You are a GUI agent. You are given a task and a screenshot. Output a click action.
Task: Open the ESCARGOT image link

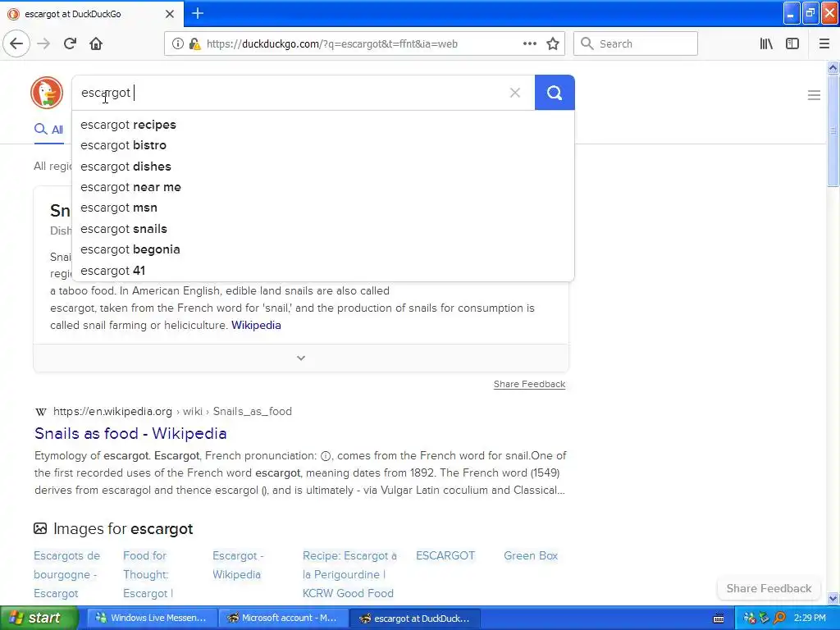[445, 555]
